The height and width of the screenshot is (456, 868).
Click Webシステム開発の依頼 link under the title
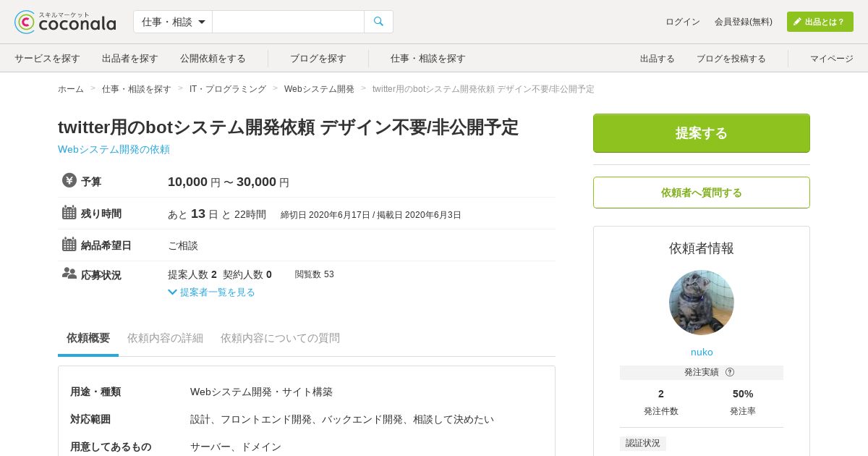click(x=114, y=149)
